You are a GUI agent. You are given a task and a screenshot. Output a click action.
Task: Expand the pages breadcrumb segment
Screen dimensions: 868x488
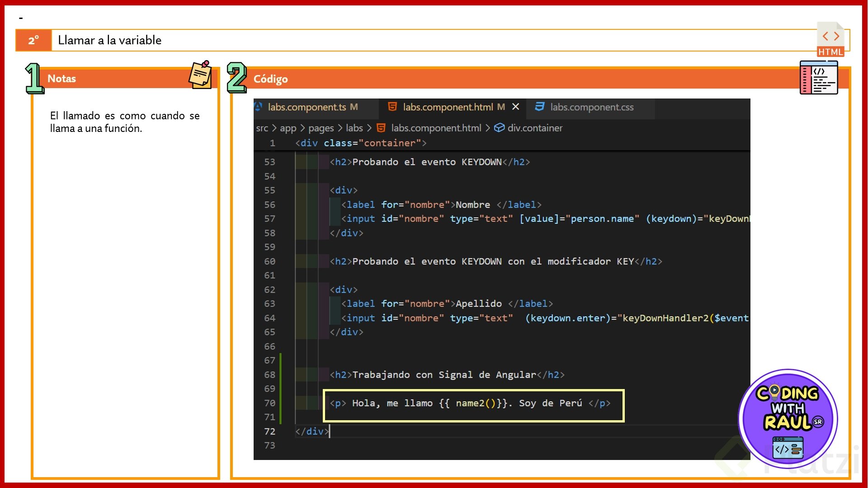click(x=321, y=128)
